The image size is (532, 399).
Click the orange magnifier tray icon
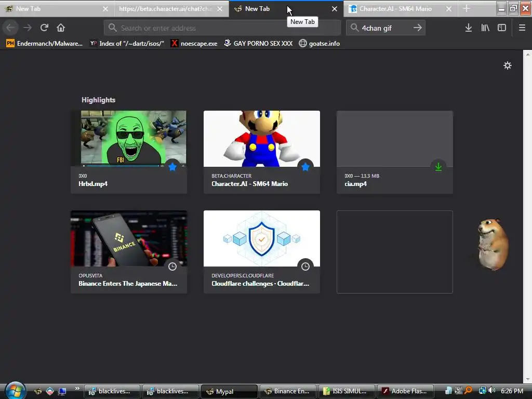468,391
